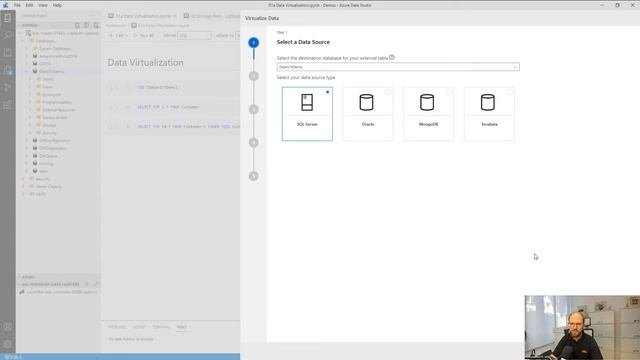Expand the Programmability folder arrow
The height and width of the screenshot is (360, 640).
31,102
